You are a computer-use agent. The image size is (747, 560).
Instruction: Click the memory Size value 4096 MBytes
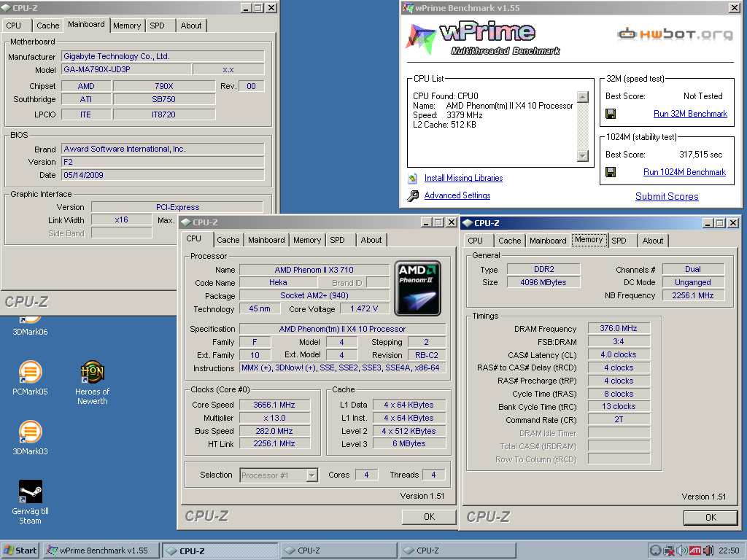pyautogui.click(x=543, y=282)
